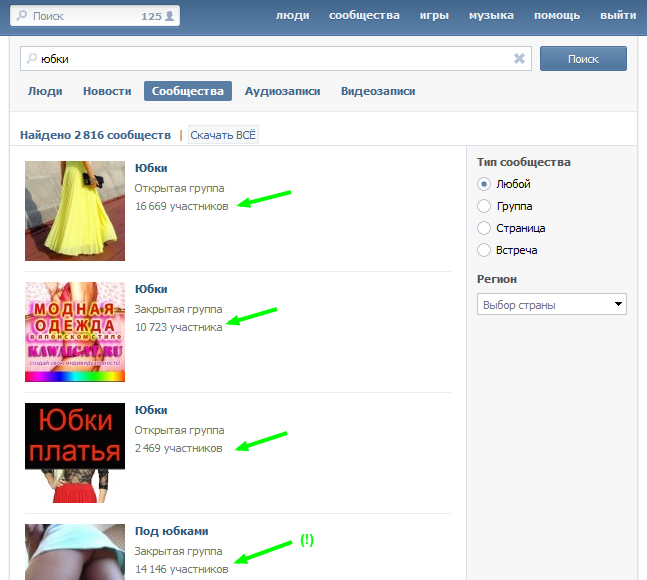Click the blue Поиск button

click(583, 59)
